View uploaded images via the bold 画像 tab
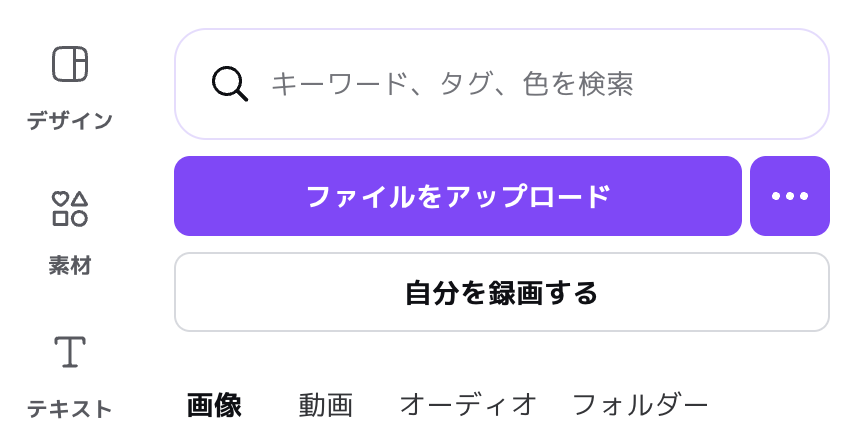The image size is (860, 434). click(x=214, y=405)
